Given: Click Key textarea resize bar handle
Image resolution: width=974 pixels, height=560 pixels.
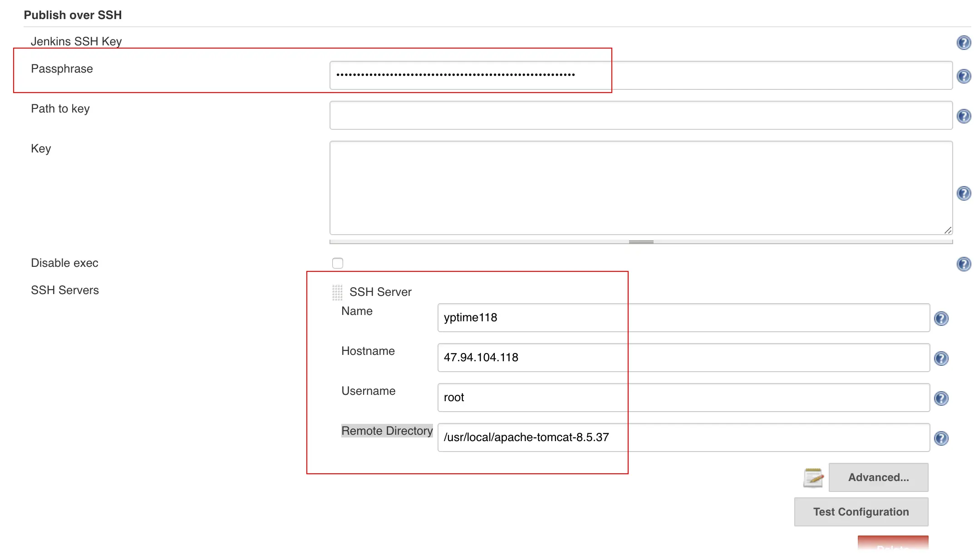Looking at the screenshot, I should (641, 242).
